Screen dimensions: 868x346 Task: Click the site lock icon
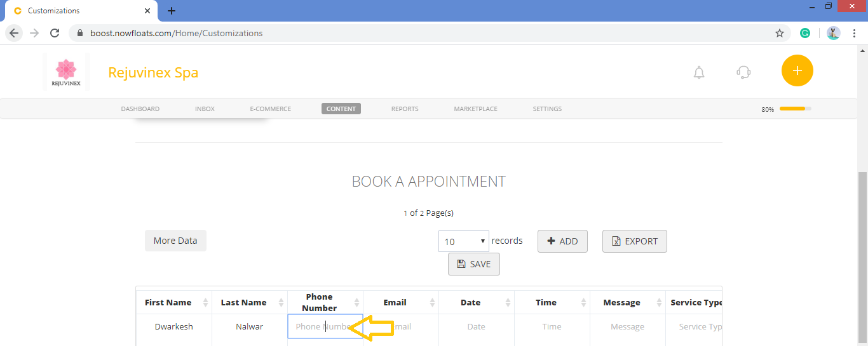click(79, 33)
